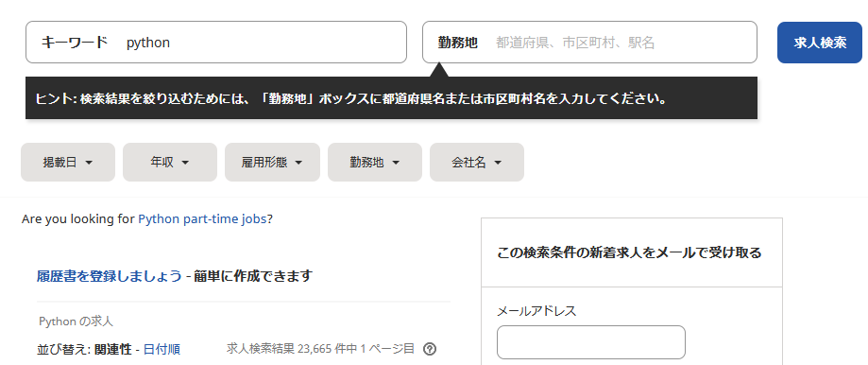Viewport: 868px width, 365px height.
Task: Click the 求人検索結果 count text
Action: pyautogui.click(x=320, y=349)
